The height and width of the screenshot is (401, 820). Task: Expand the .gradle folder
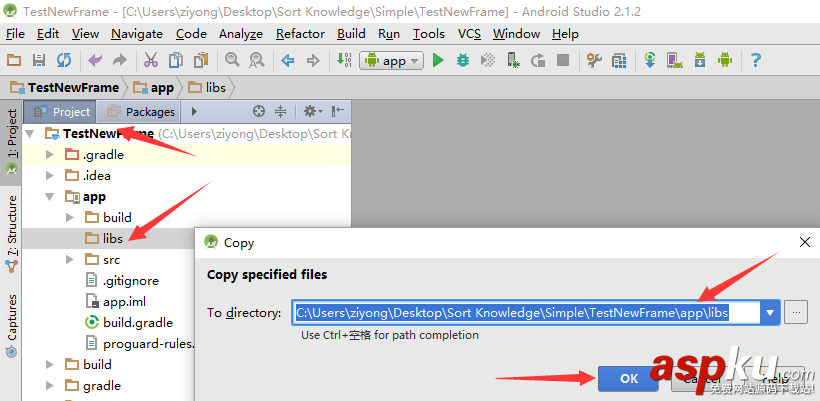50,155
